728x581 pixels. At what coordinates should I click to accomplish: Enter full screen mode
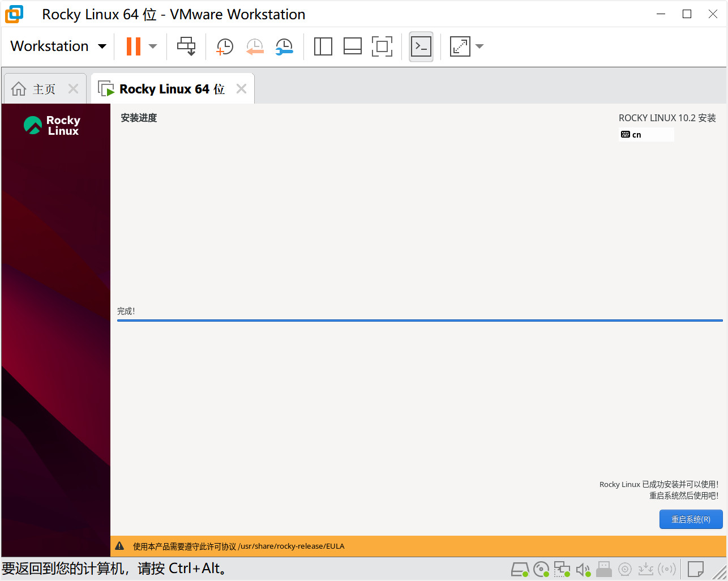click(382, 46)
